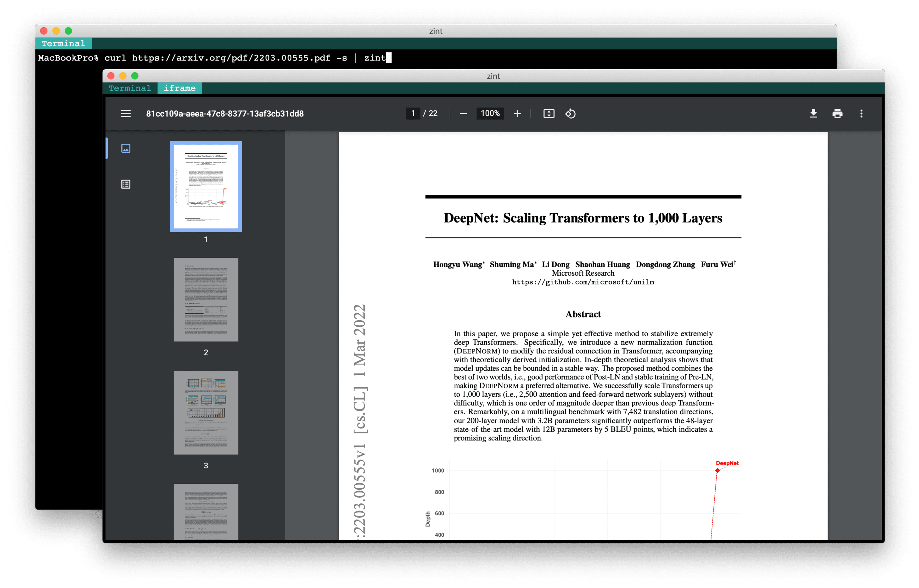The image size is (919, 588).
Task: Show page thumbnails view in sidebar
Action: point(126,148)
